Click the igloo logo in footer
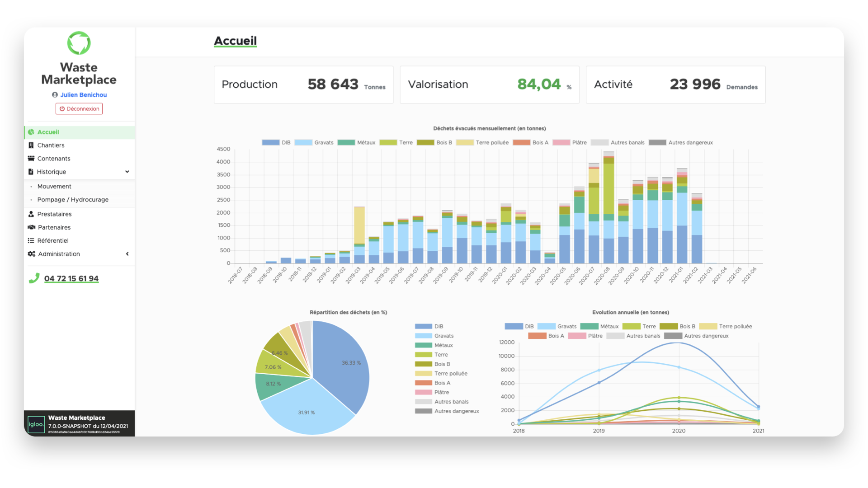The height and width of the screenshot is (488, 868). (x=36, y=424)
